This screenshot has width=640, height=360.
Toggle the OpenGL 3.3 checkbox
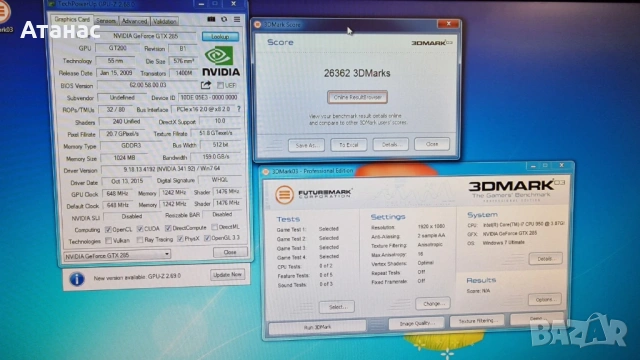207,238
